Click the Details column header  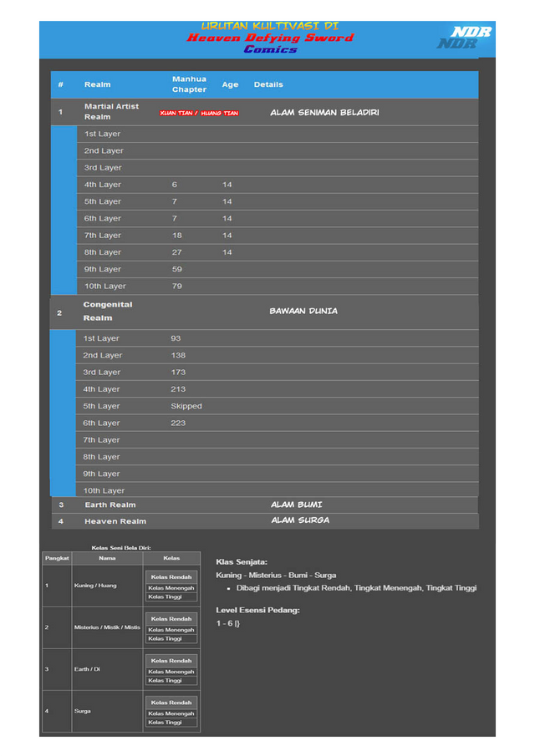point(268,84)
